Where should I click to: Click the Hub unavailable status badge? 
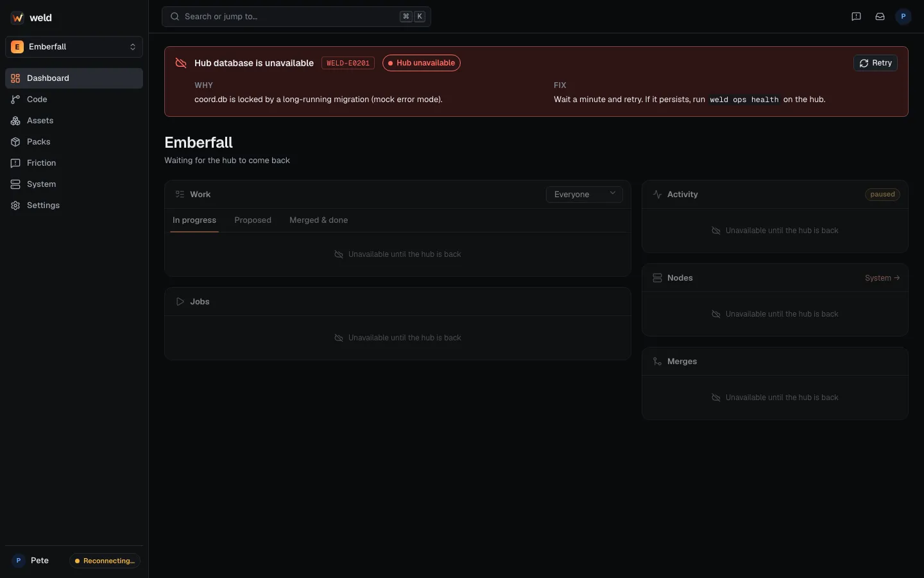[422, 63]
